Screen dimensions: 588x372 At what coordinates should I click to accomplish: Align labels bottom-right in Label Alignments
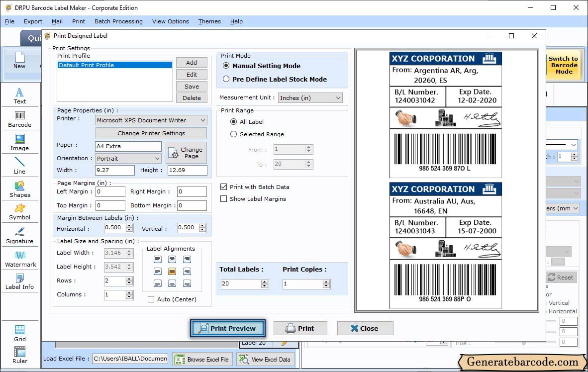click(187, 283)
